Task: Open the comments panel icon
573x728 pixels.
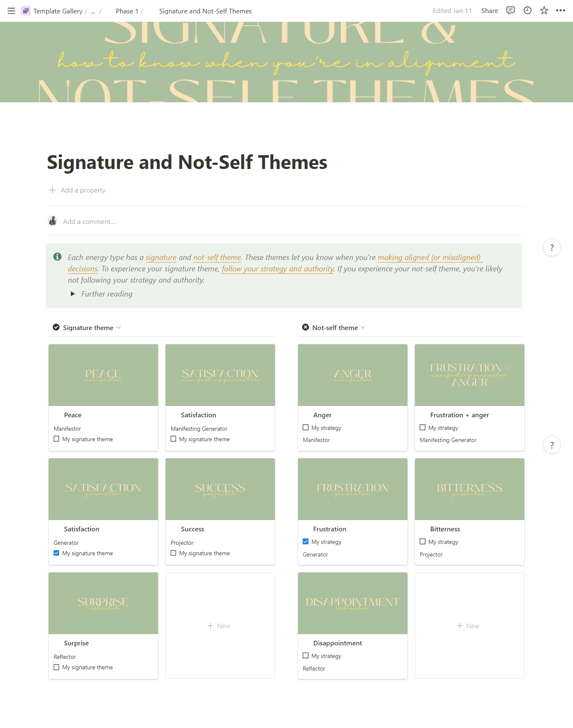Action: click(x=510, y=11)
